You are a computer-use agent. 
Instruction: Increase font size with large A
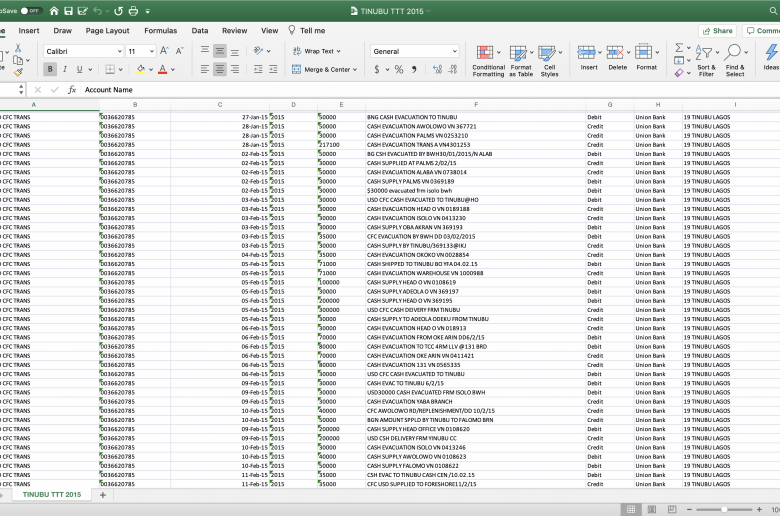(x=165, y=51)
